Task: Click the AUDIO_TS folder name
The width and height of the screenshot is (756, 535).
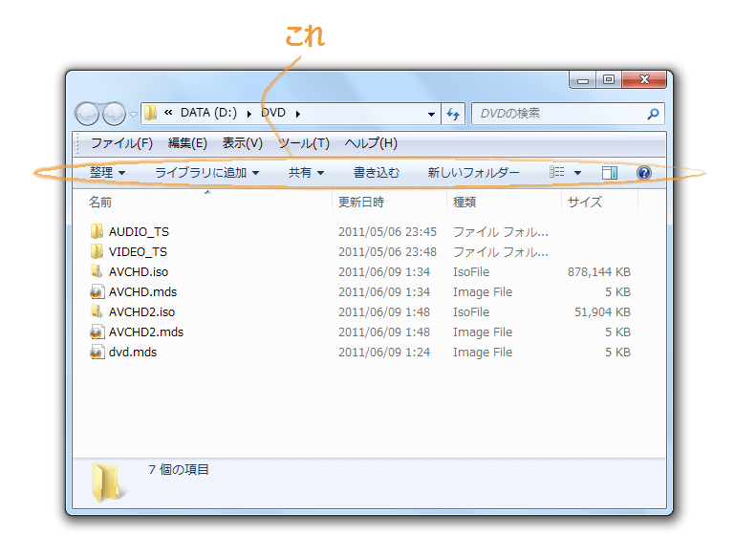Action: point(139,232)
